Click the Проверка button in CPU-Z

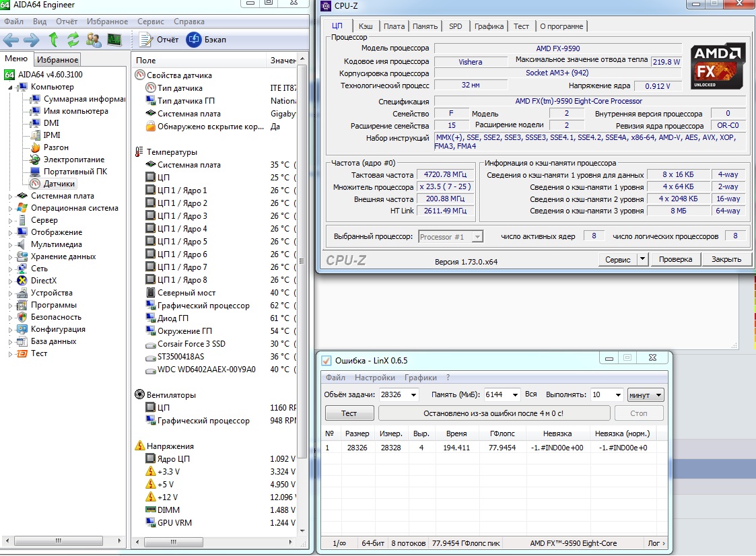pos(675,259)
